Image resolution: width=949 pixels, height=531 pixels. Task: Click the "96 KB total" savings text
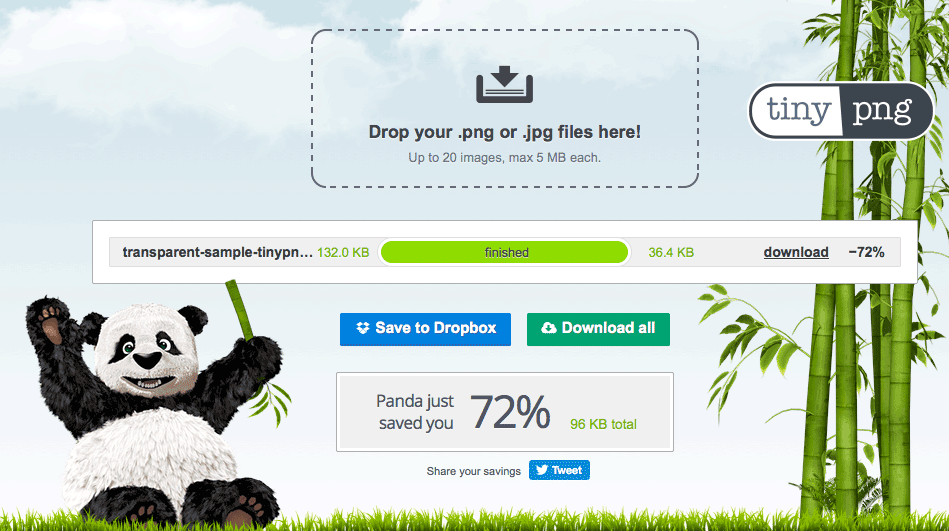click(x=603, y=424)
